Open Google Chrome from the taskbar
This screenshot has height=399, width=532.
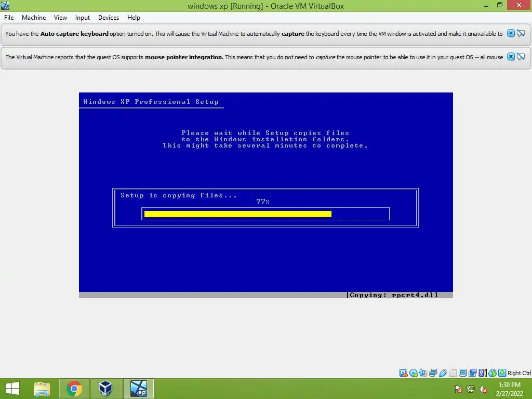pos(74,389)
